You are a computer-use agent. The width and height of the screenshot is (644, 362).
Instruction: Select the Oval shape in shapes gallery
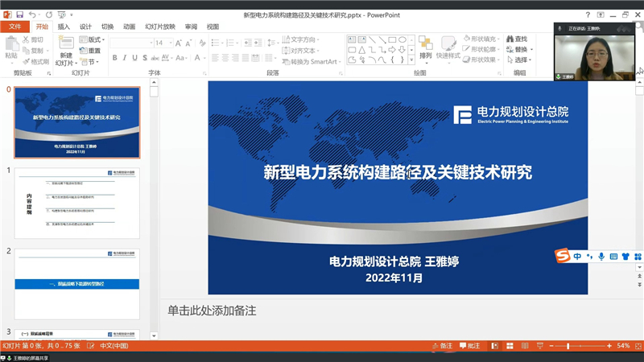pos(402,39)
